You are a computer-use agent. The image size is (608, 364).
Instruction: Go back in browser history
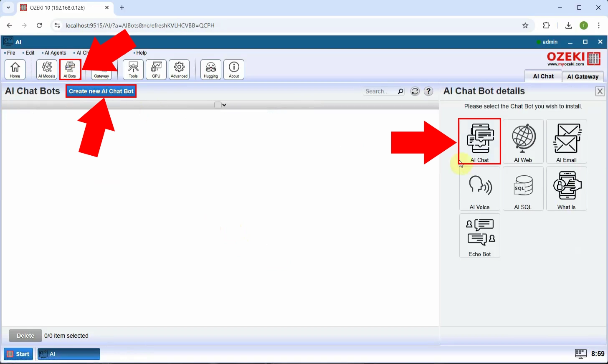tap(9, 25)
